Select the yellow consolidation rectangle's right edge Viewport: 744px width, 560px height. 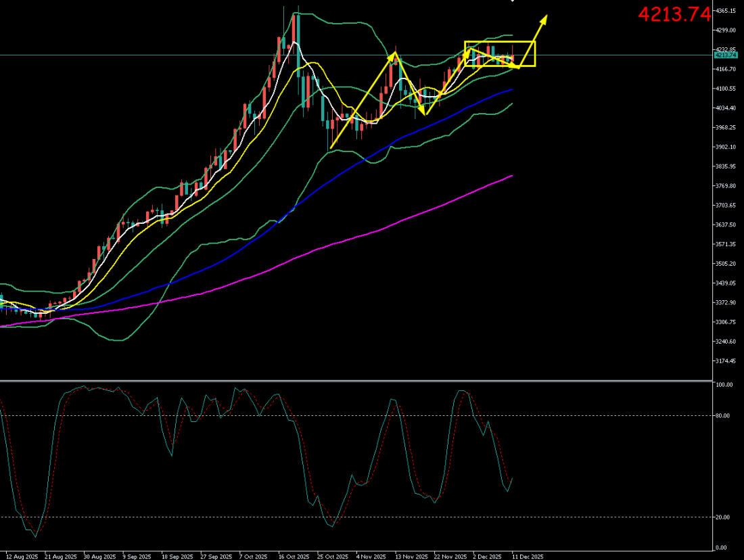[535, 54]
